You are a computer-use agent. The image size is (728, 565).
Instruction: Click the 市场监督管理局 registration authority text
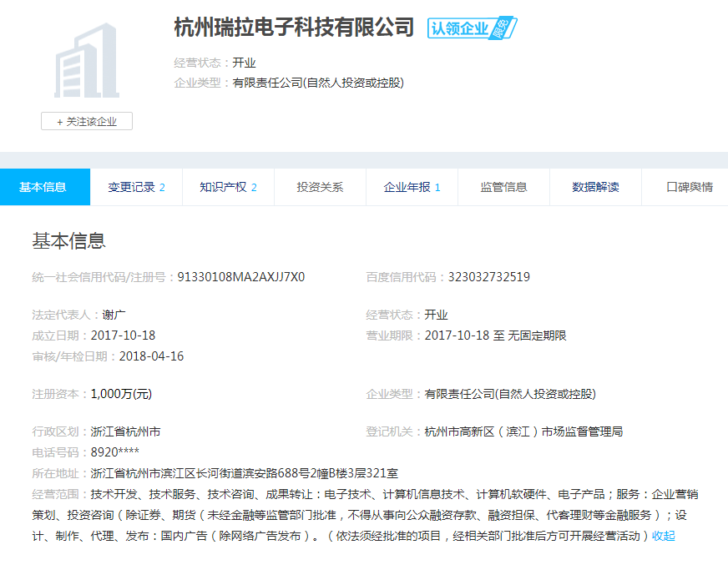coord(523,431)
